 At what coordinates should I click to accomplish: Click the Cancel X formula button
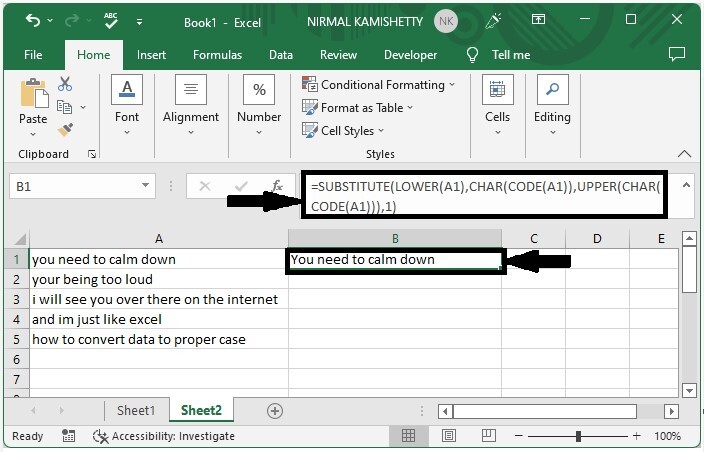point(205,186)
